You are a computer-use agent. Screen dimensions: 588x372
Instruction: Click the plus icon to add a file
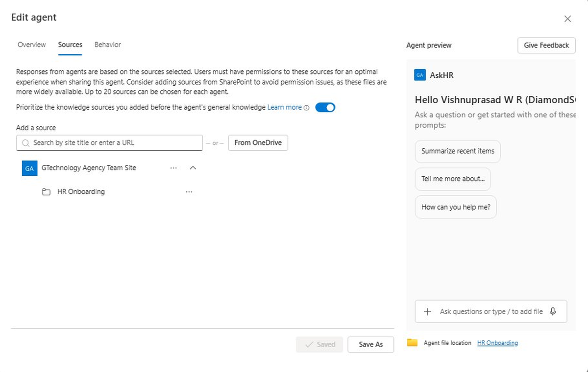[427, 311]
